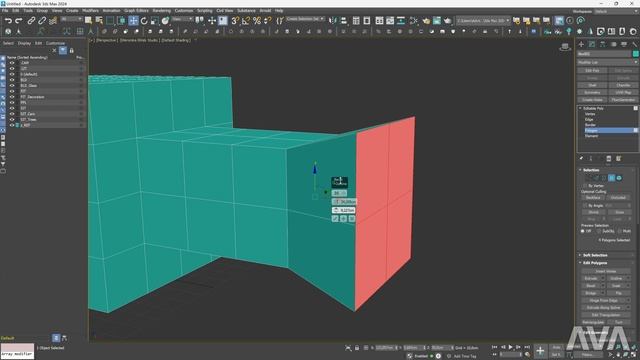Expand the Soft Selection rollout
The height and width of the screenshot is (360, 640).
click(595, 255)
